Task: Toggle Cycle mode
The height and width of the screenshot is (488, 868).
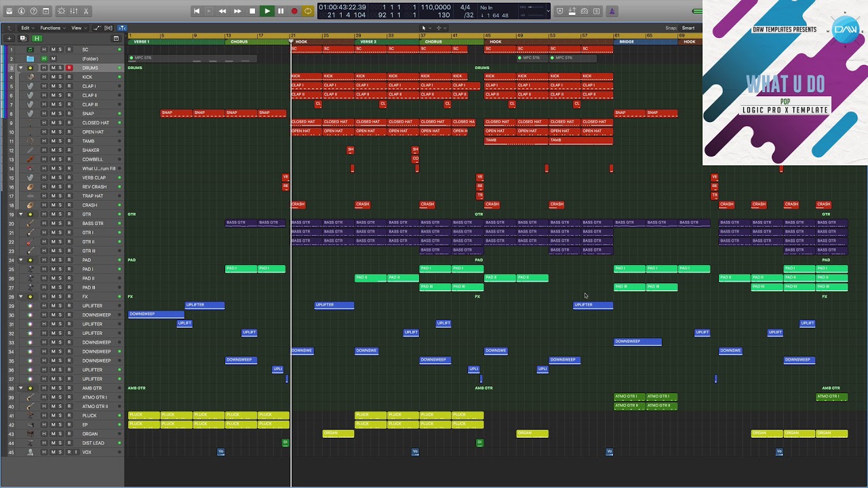Action: (x=308, y=11)
